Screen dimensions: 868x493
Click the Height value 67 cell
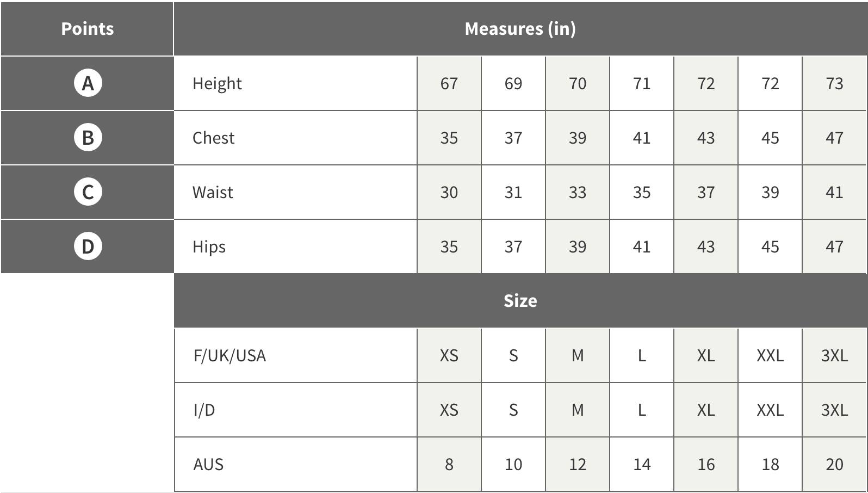click(x=449, y=83)
